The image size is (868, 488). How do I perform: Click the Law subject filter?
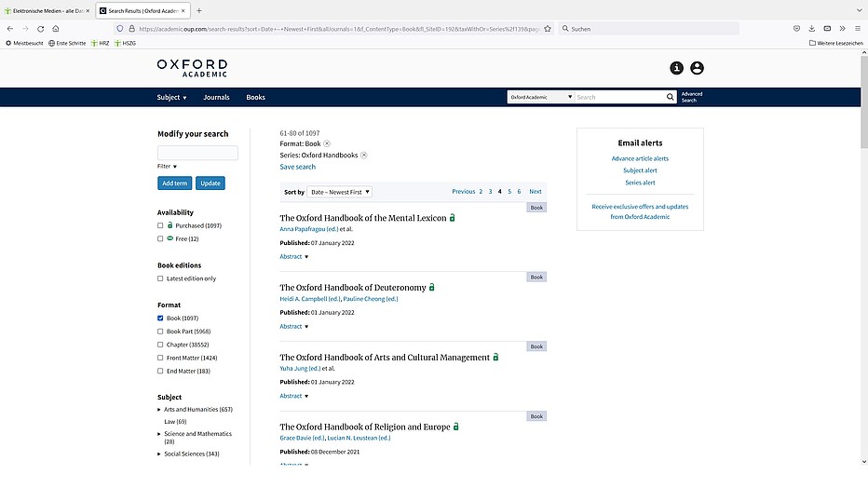point(175,422)
